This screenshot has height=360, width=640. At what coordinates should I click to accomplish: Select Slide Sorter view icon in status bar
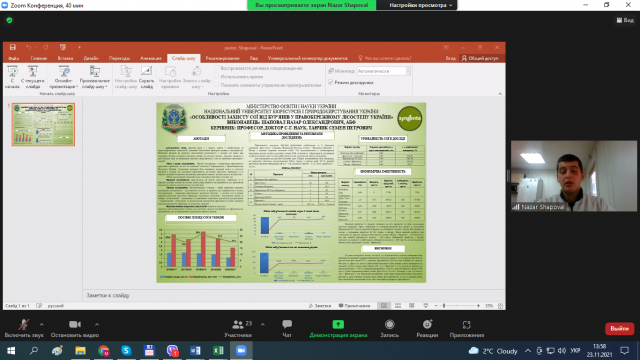pyautogui.click(x=398, y=305)
